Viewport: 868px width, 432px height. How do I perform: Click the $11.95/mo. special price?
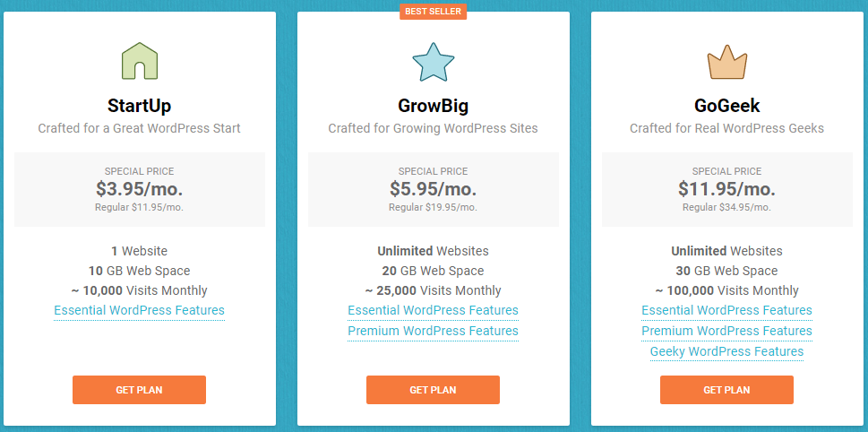point(726,189)
